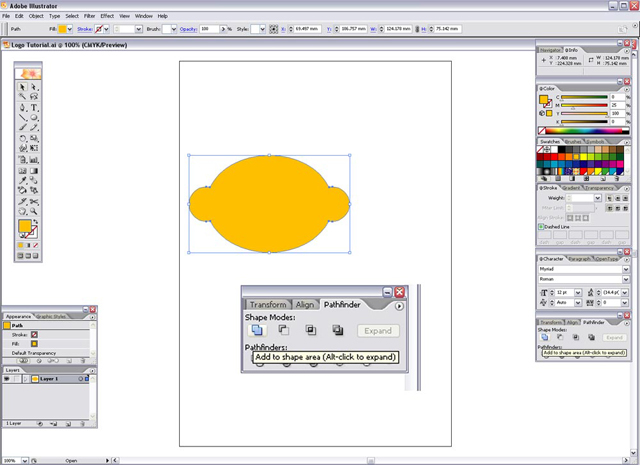The width and height of the screenshot is (640, 465).
Task: Toggle the lock column for Layer 1
Action: (16, 379)
